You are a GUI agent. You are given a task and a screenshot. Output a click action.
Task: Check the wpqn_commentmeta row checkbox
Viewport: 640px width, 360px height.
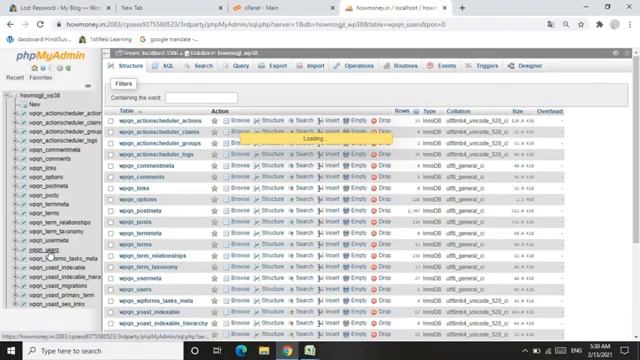tap(111, 166)
